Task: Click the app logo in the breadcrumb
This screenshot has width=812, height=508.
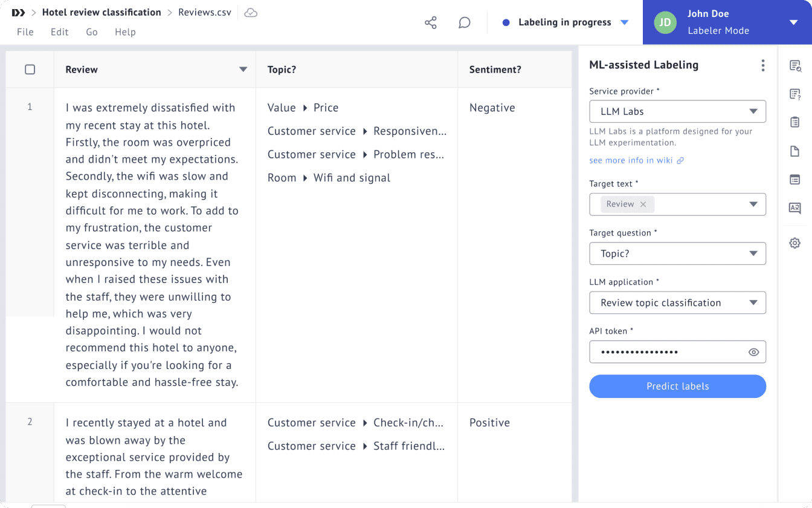Action: (18, 13)
